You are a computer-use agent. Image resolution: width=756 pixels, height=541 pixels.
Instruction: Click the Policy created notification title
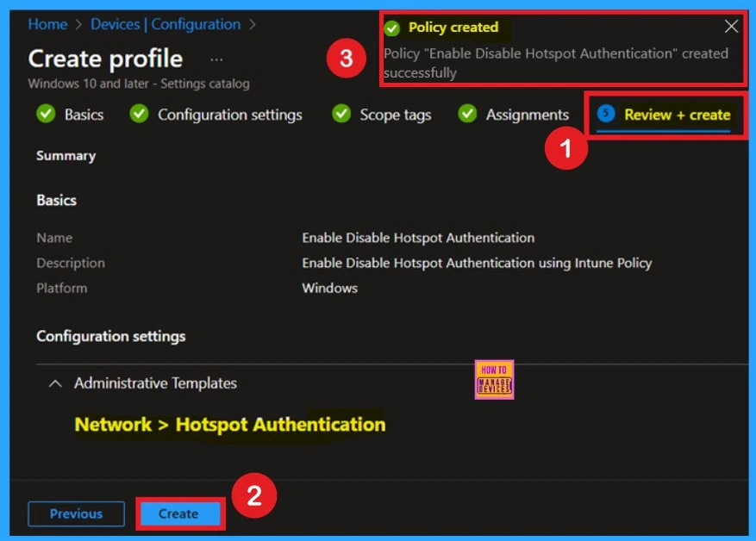click(453, 28)
